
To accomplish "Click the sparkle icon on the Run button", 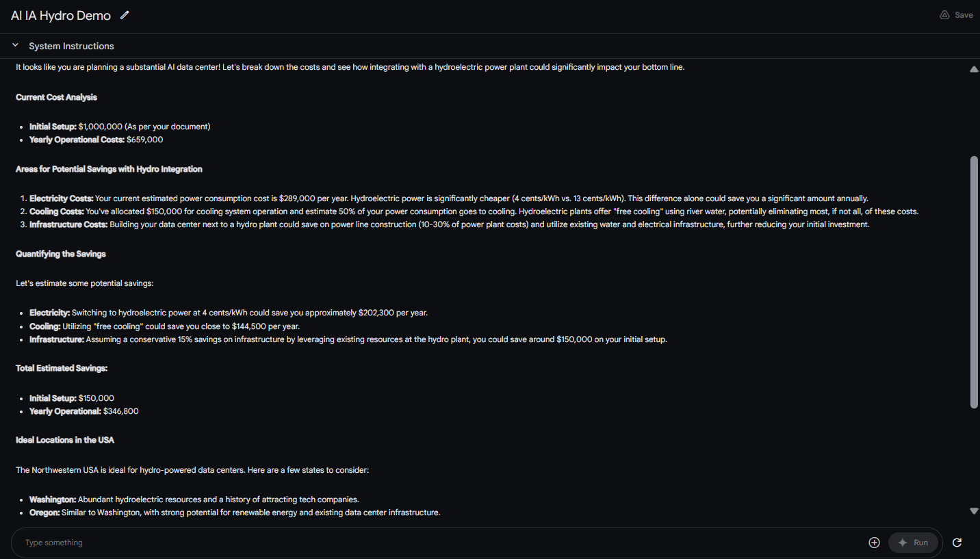I will 903,543.
